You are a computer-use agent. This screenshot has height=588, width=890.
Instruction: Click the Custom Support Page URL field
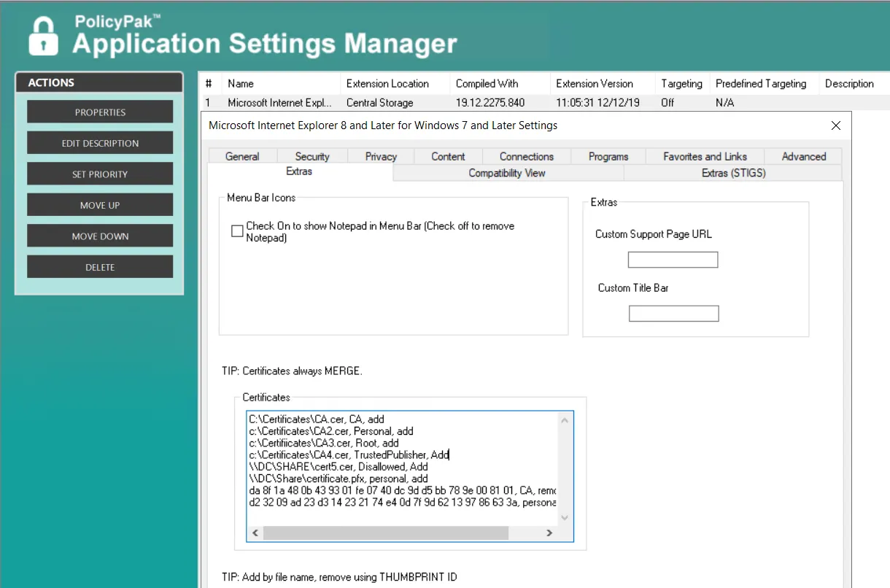(x=673, y=260)
